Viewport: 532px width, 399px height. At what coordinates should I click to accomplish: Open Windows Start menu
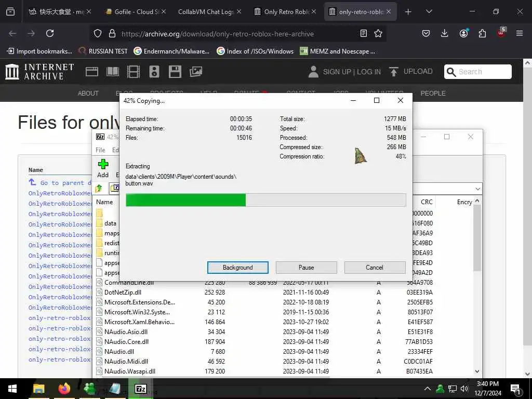[x=12, y=389]
